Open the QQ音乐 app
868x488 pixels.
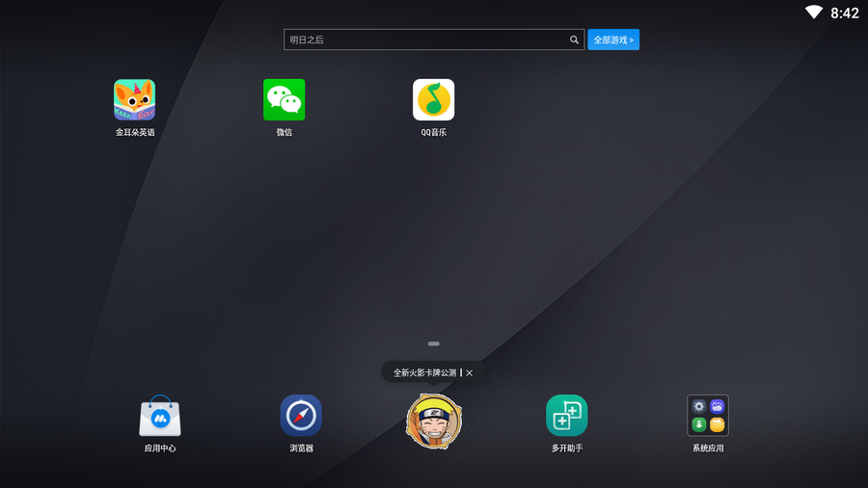(433, 100)
